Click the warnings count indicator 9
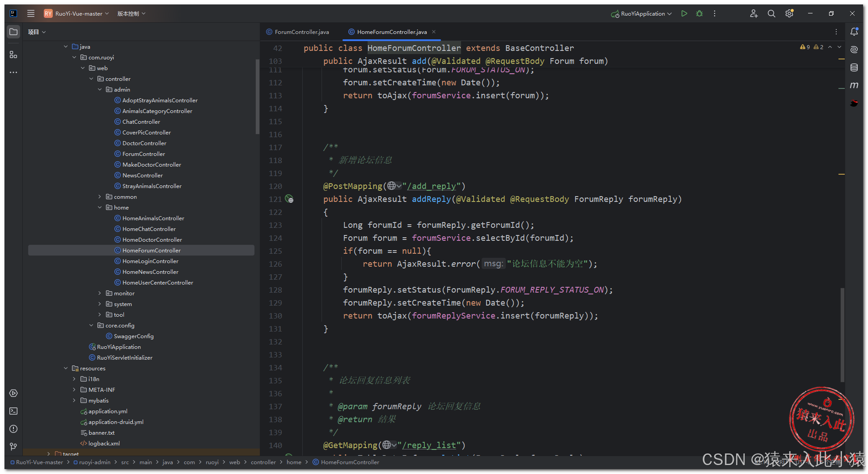This screenshot has height=474, width=868. (x=805, y=47)
